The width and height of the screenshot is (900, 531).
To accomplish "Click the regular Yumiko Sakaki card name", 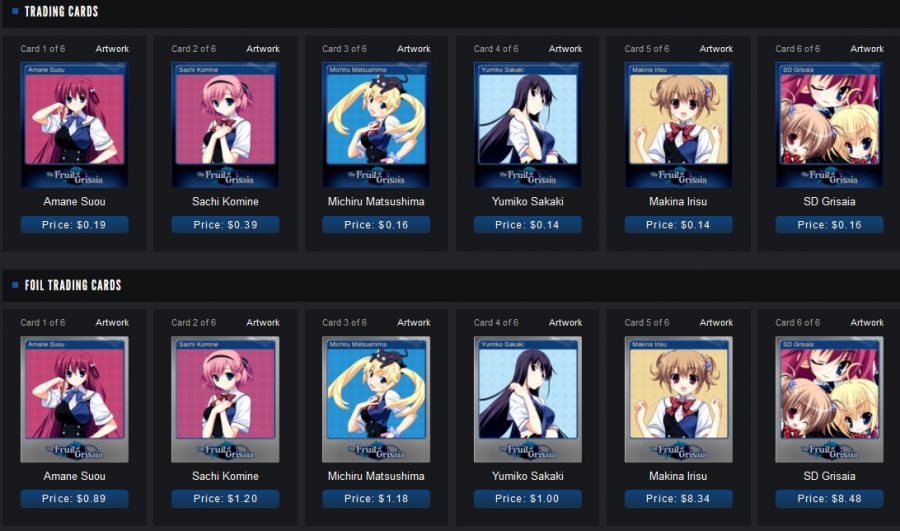I will point(527,201).
